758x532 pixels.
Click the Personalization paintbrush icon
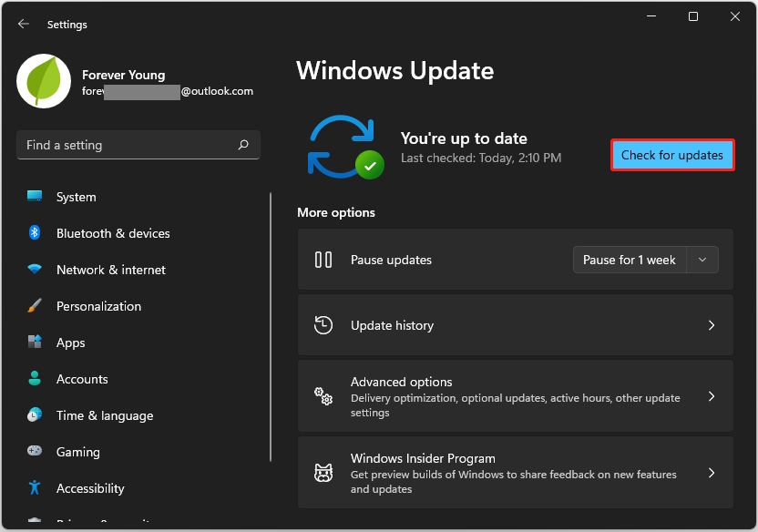tap(35, 306)
